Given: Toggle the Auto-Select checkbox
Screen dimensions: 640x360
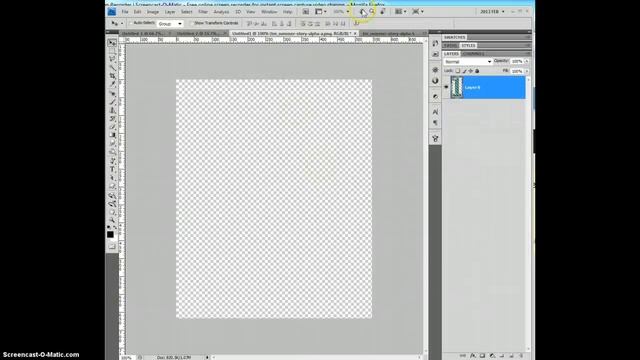Looking at the screenshot, I should [131, 23].
